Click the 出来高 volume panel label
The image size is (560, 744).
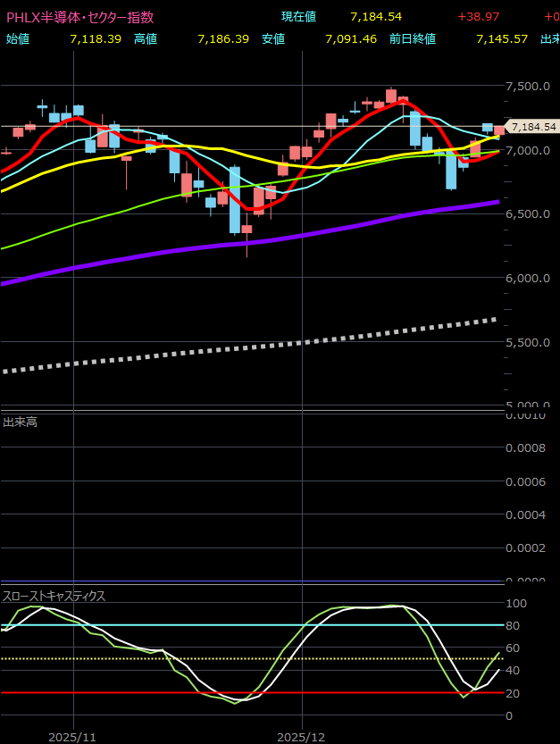(20, 422)
